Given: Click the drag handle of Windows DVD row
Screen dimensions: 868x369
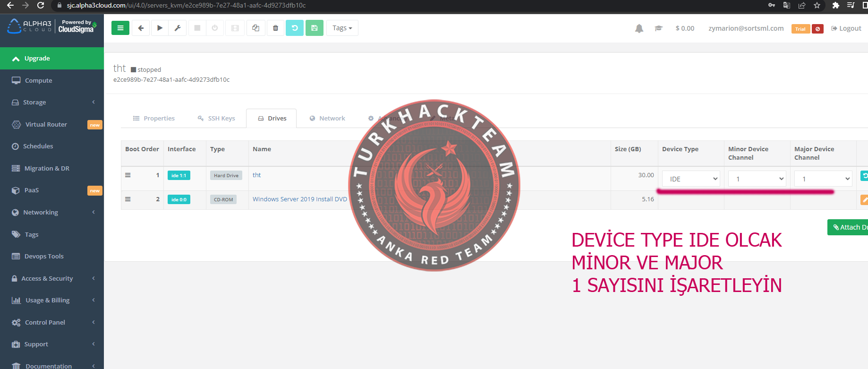Looking at the screenshot, I should (128, 199).
